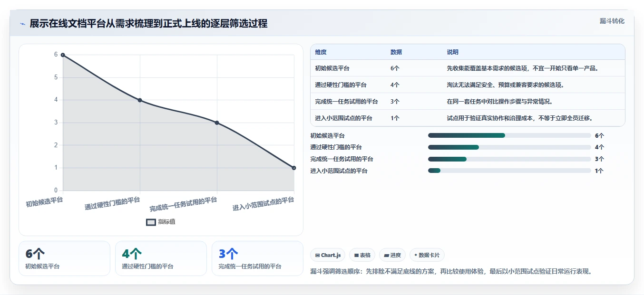Image resolution: width=644 pixels, height=295 pixels.
Task: Select the chart point for 进入小范围试点的平台
Action: 294,168
